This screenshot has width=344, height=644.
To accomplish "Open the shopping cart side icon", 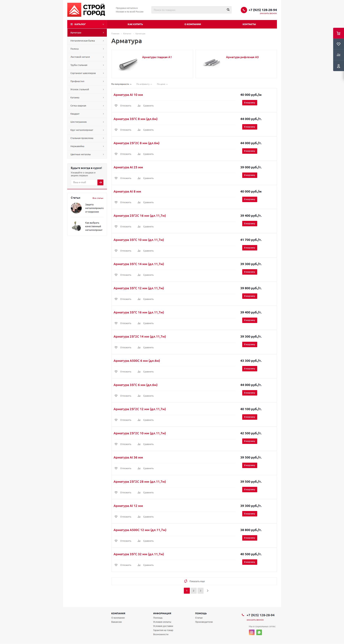I will (339, 33).
